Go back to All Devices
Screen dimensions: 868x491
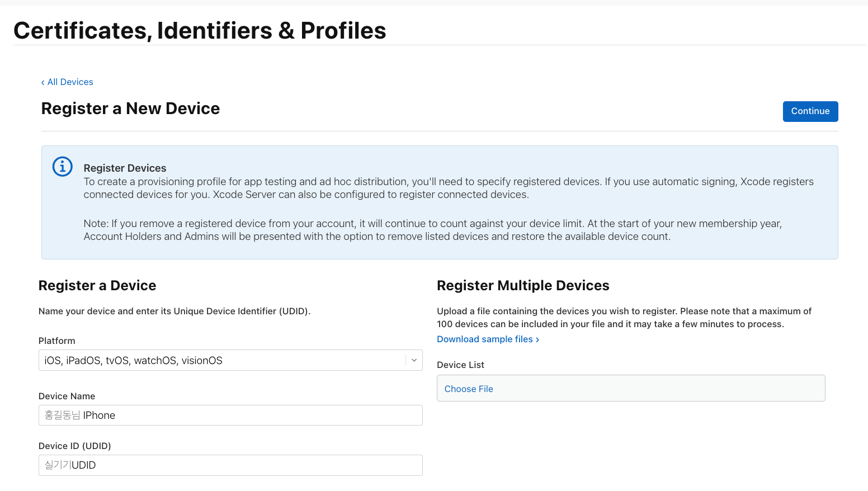[x=70, y=82]
